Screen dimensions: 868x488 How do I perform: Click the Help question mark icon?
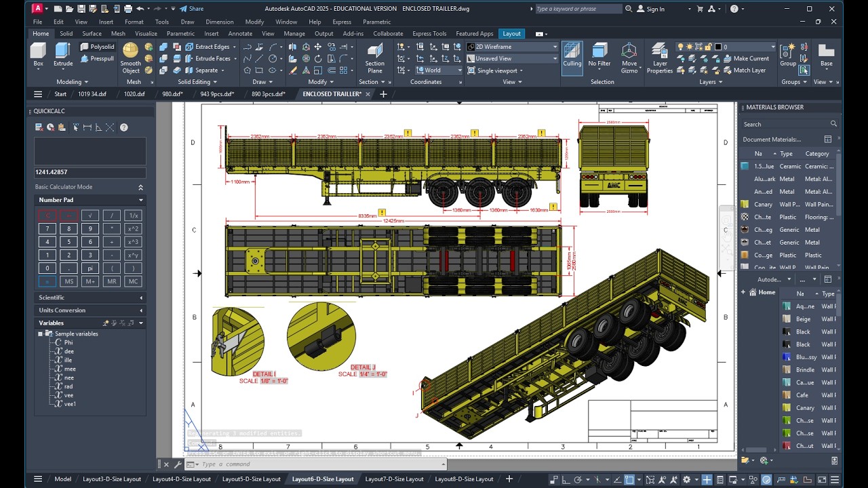point(734,9)
